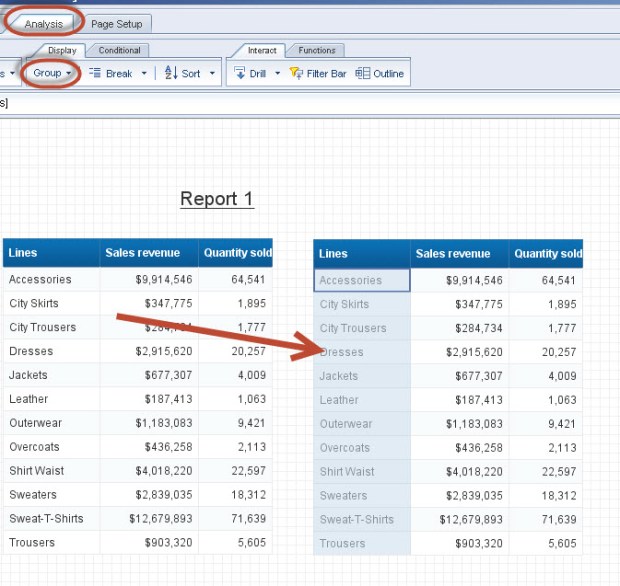Screen dimensions: 620x586
Task: Toggle the Filter Bar icon
Action: 296,73
